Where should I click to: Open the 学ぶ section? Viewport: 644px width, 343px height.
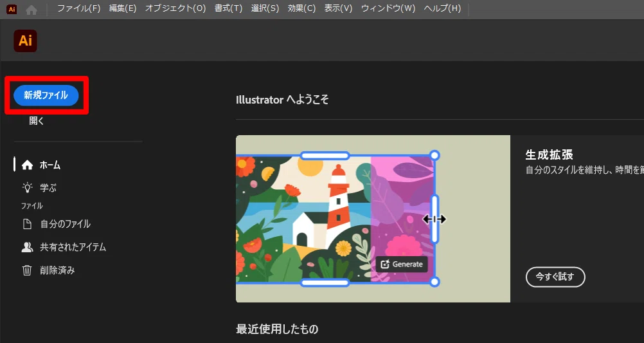click(48, 188)
